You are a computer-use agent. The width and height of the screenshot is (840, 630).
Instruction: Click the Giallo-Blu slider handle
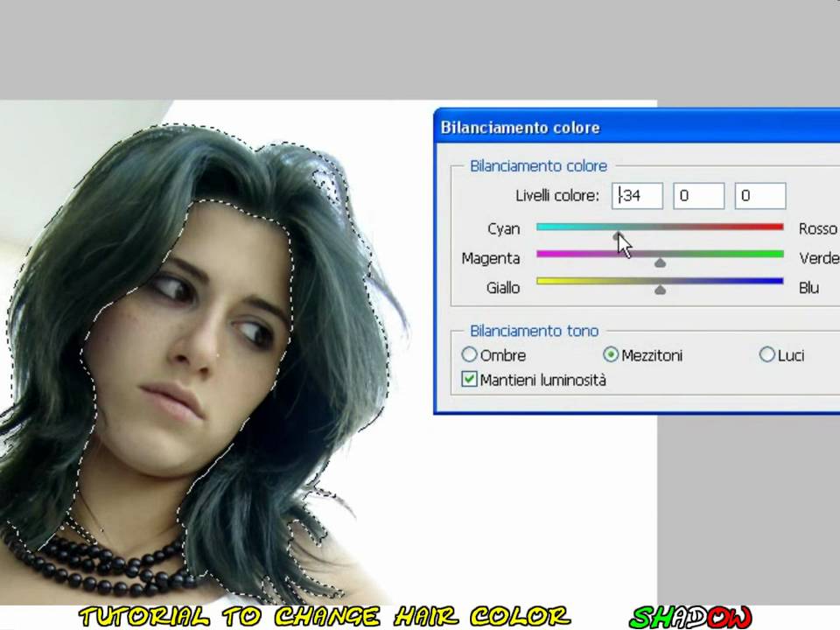click(x=660, y=290)
